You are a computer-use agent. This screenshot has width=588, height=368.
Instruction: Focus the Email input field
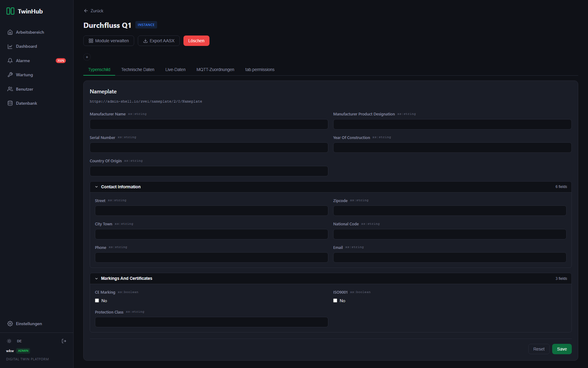(450, 257)
